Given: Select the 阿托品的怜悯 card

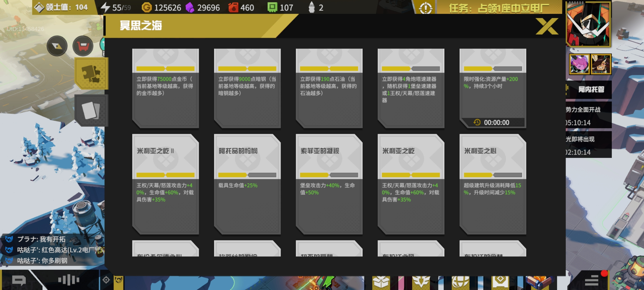Looking at the screenshot, I should point(247,184).
